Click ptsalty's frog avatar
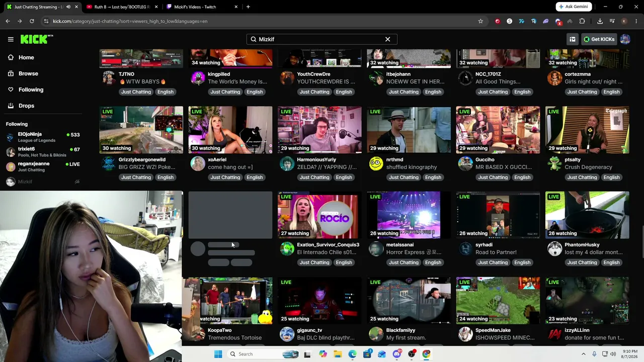Viewport: 644px width, 362px height. (554, 163)
